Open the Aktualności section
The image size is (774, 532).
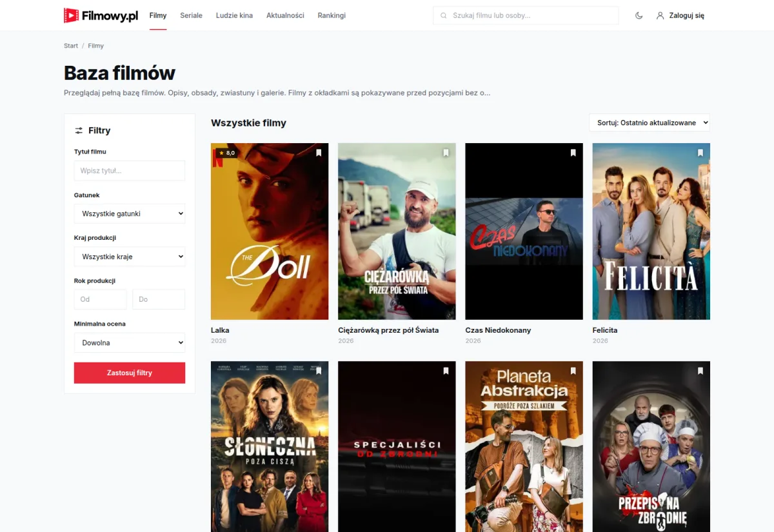[x=285, y=15]
